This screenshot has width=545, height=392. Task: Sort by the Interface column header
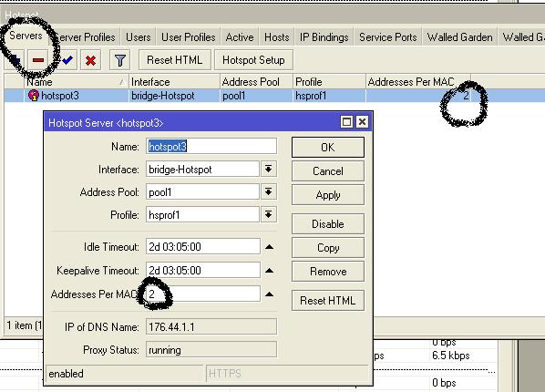174,82
